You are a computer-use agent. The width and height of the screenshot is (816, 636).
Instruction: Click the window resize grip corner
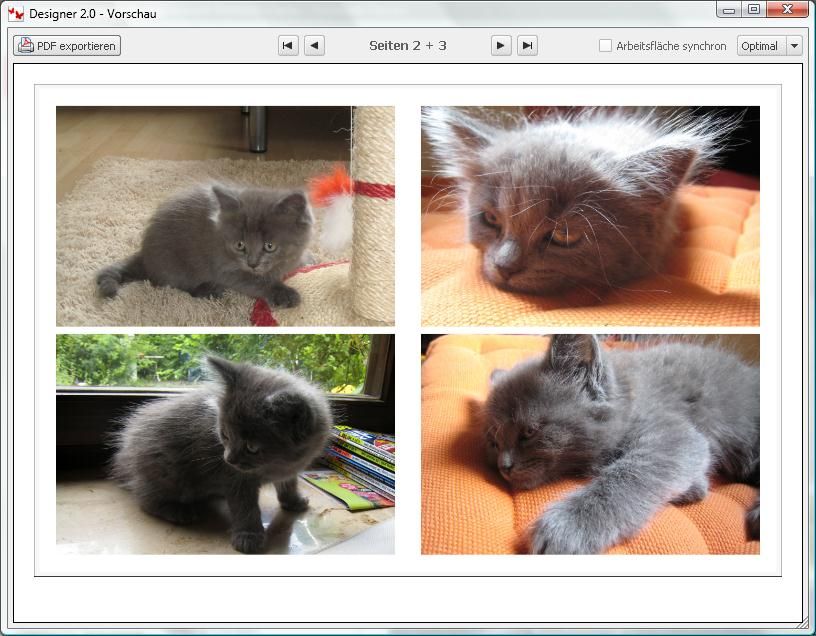pyautogui.click(x=804, y=625)
